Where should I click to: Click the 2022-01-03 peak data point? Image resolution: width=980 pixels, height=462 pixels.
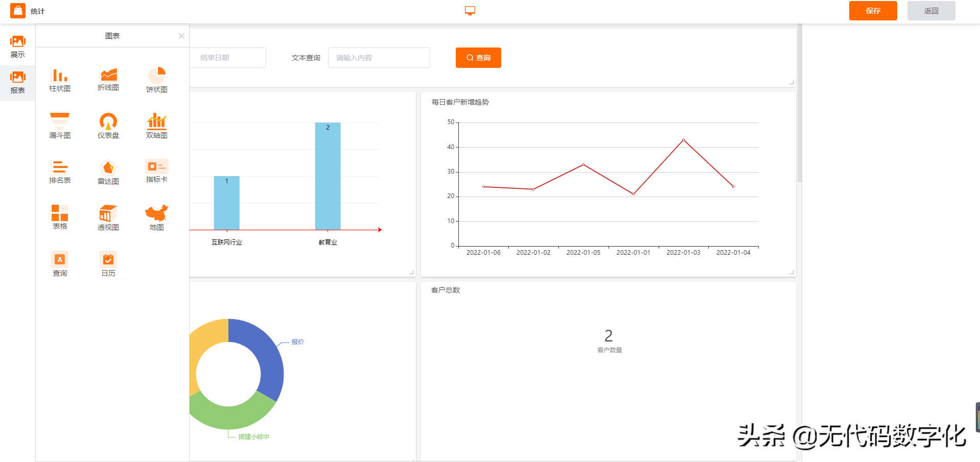[684, 140]
